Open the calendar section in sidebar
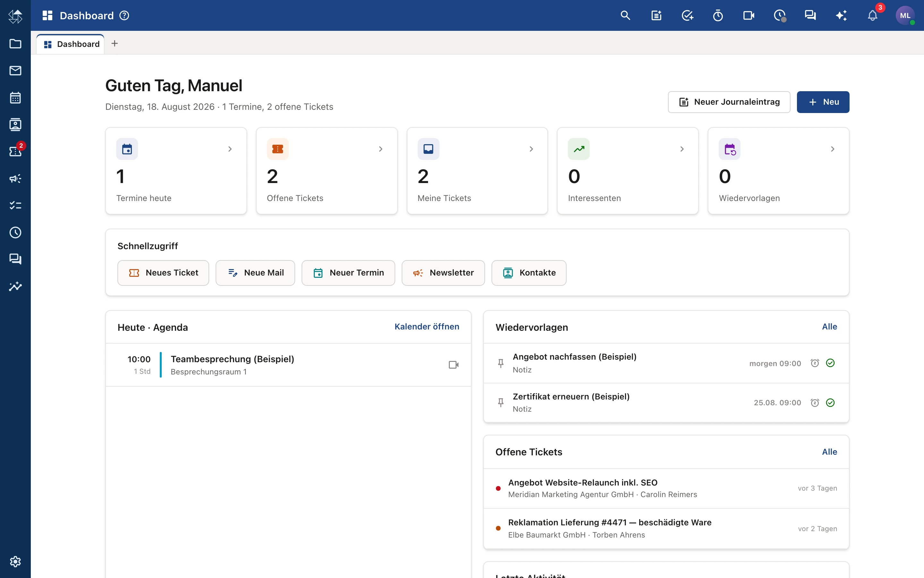This screenshot has width=924, height=578. coord(15,98)
